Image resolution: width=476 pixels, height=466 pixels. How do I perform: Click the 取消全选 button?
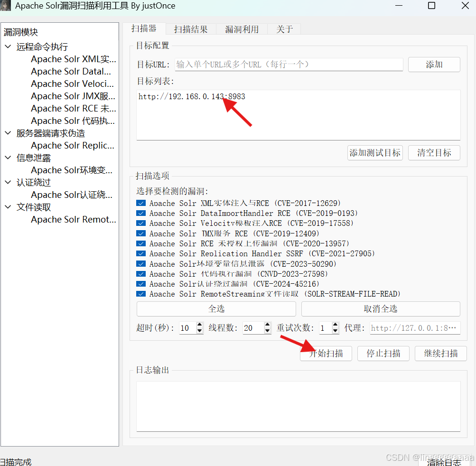[x=381, y=309]
